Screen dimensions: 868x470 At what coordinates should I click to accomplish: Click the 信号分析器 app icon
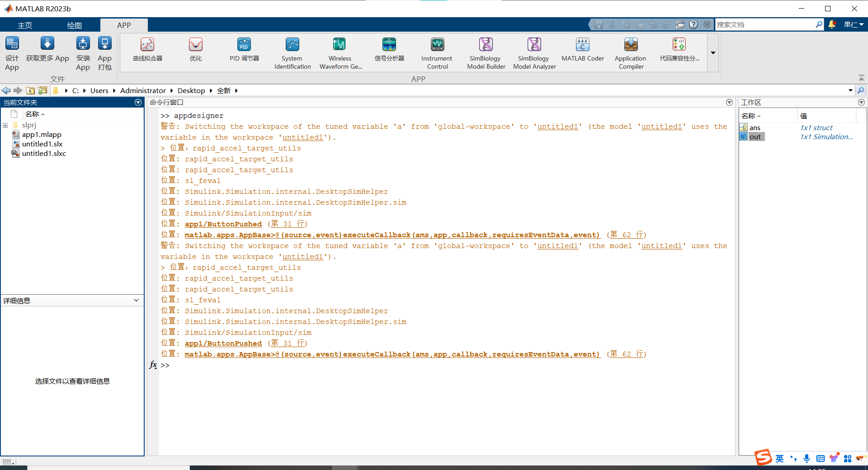click(389, 50)
